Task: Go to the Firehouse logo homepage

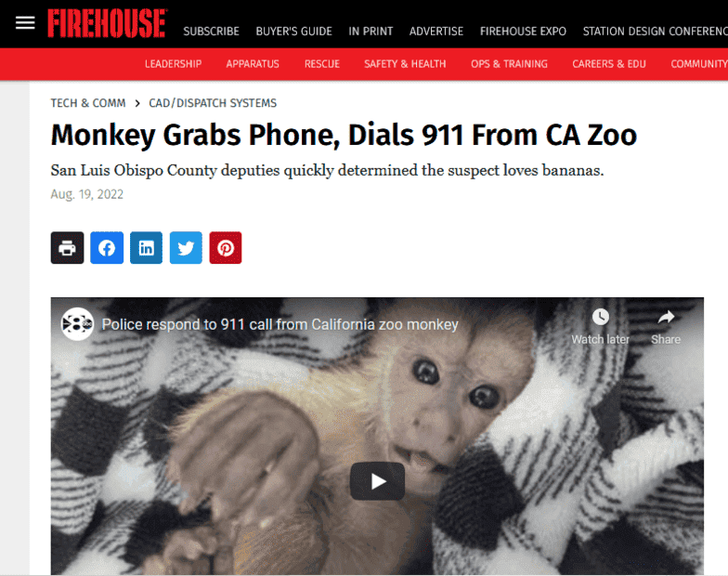Action: [108, 23]
